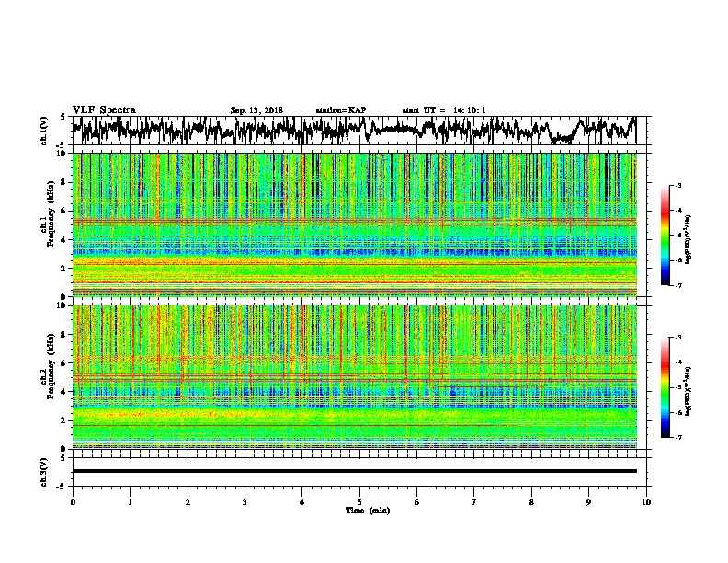Click time axis tick label '10'

pos(646,502)
